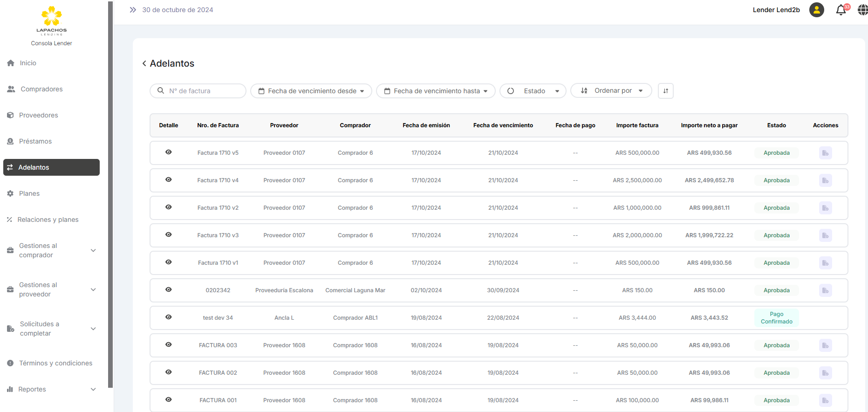Click the user profile avatar icon
Screen dimensions: 868x412
click(x=816, y=10)
